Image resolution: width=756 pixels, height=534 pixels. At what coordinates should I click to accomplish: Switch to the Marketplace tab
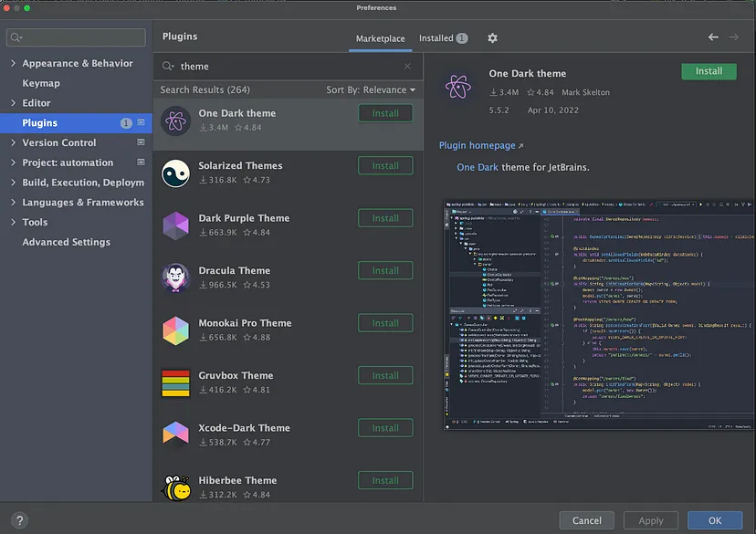[381, 38]
